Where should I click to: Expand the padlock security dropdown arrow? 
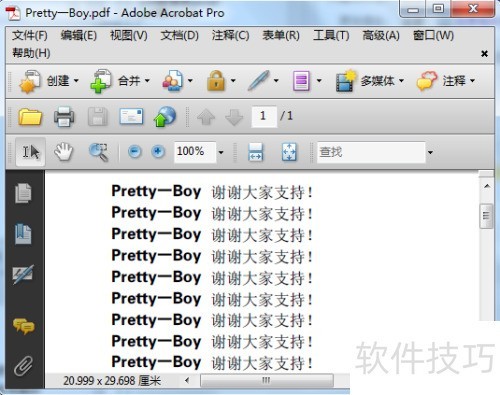pos(233,81)
